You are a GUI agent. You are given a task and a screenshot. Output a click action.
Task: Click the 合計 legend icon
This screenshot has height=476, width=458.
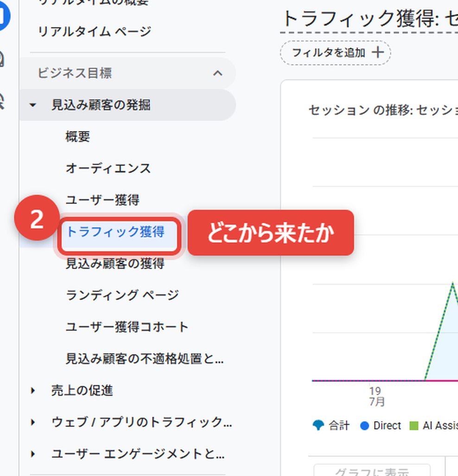click(x=318, y=425)
